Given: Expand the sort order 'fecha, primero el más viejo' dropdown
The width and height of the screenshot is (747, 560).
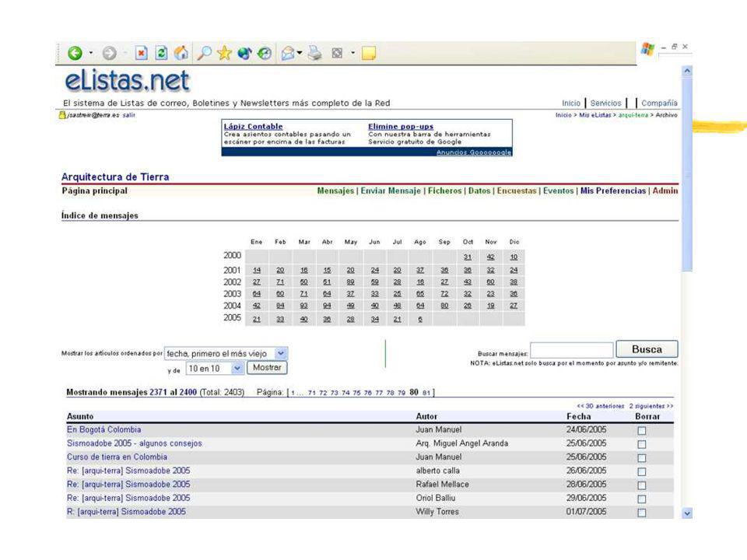Looking at the screenshot, I should coord(226,353).
